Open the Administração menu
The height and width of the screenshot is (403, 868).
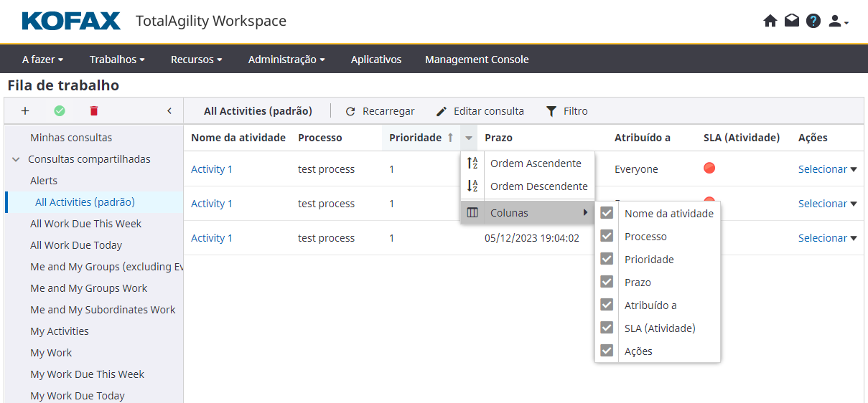click(286, 60)
